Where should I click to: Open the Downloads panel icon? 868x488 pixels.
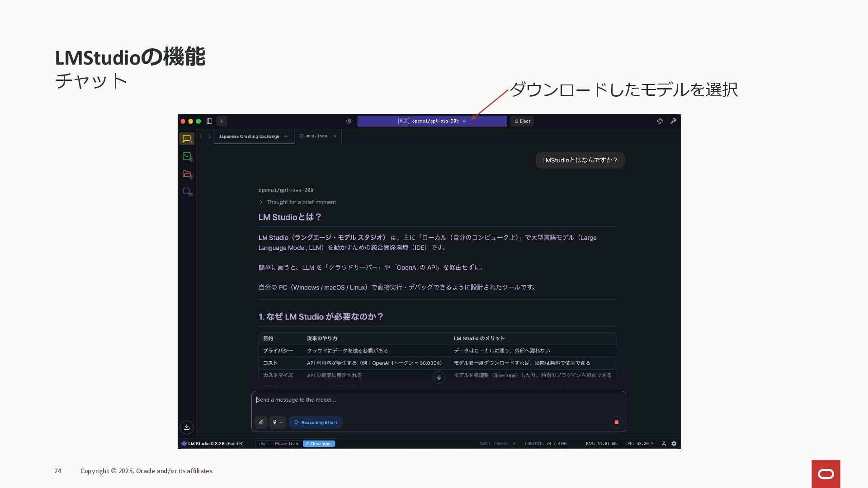(187, 427)
